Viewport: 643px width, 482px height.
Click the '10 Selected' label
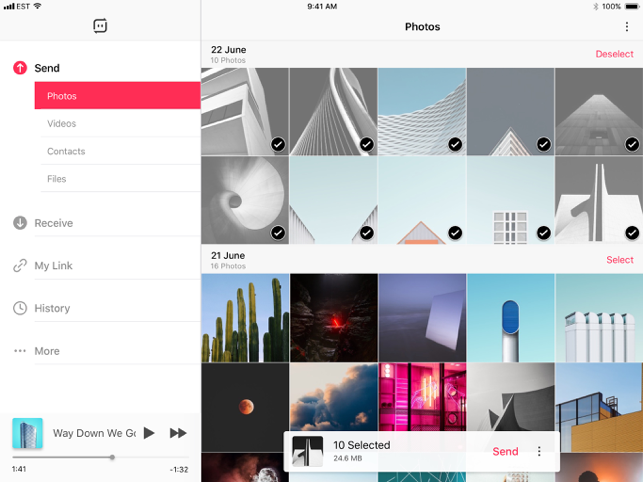(362, 445)
